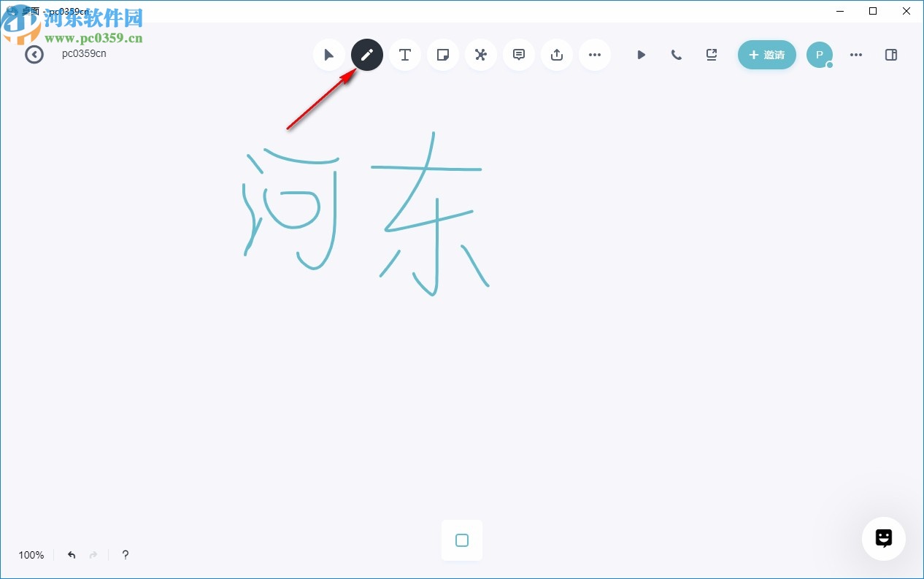Open the shapes and connectors tool
Image resolution: width=924 pixels, height=579 pixels.
[481, 54]
